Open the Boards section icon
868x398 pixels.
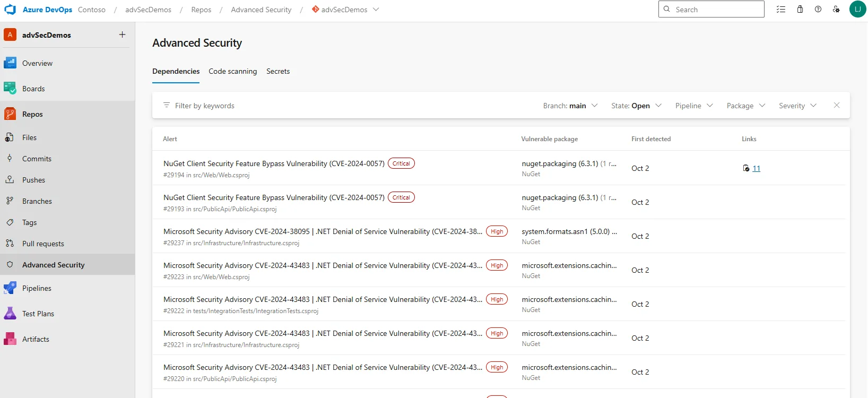[10, 89]
